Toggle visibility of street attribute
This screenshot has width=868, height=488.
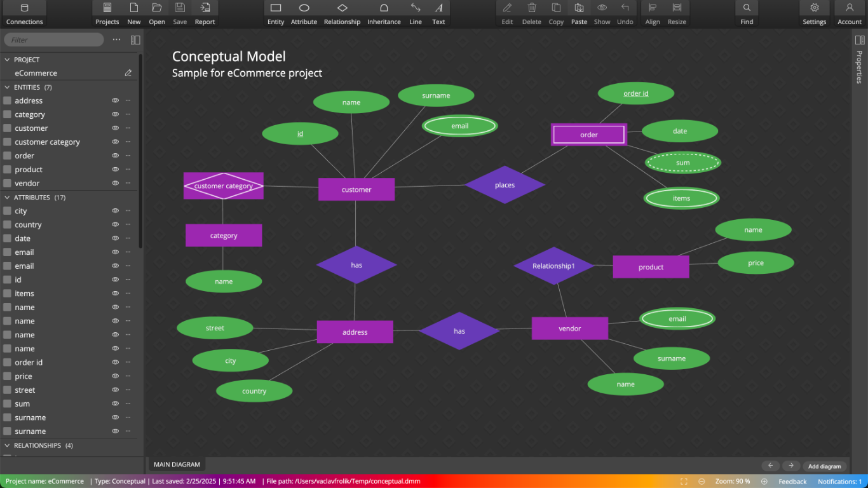116,390
